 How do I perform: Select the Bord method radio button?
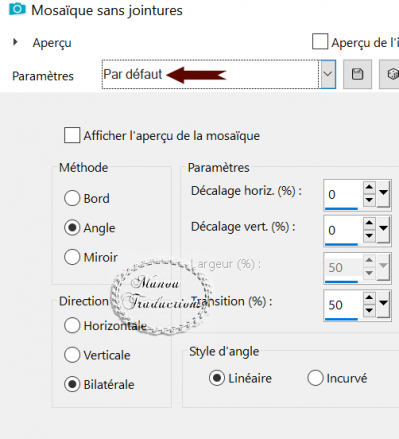click(72, 198)
